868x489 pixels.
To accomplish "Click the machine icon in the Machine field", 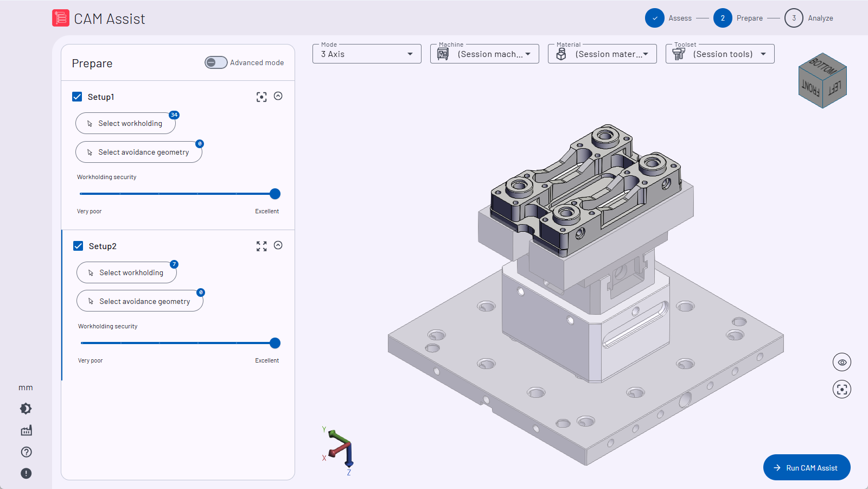I will [x=443, y=54].
